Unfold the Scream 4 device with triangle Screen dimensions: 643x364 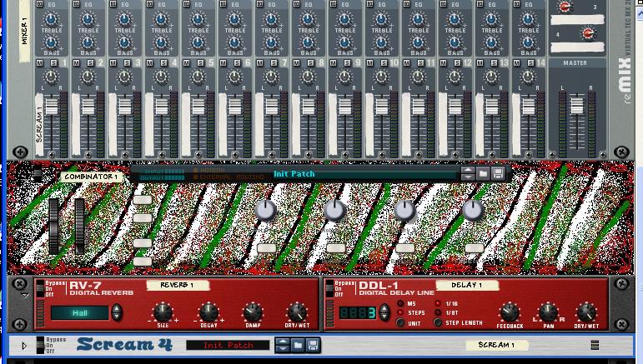(x=24, y=346)
